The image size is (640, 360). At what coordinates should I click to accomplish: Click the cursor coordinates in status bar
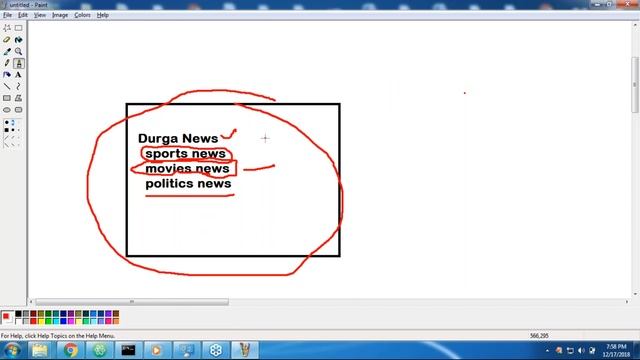pos(539,336)
